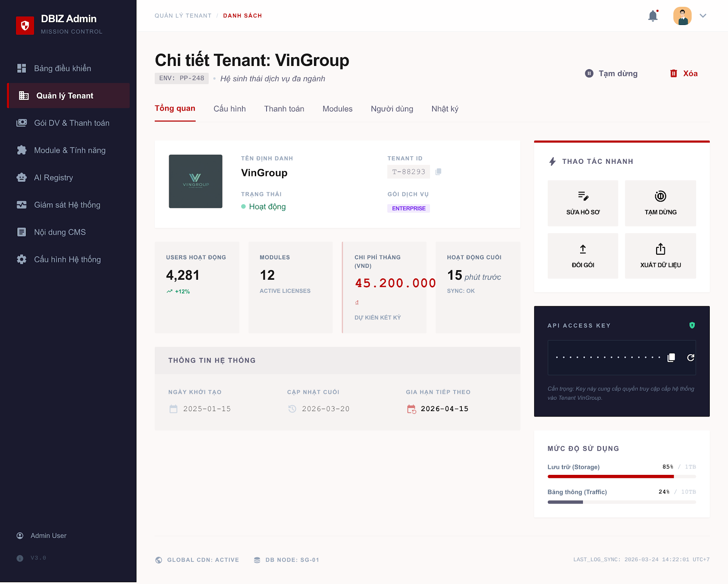
Task: Open the Thanh toán tab
Action: (284, 109)
